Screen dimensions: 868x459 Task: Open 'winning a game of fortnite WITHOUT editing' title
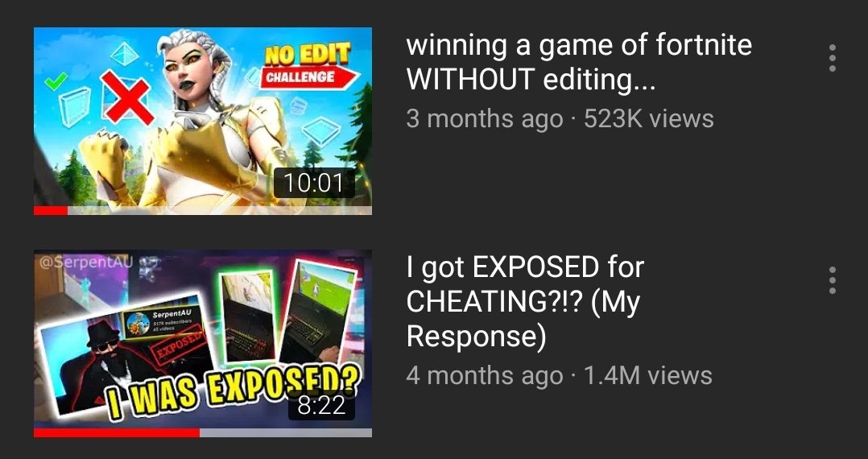(578, 61)
